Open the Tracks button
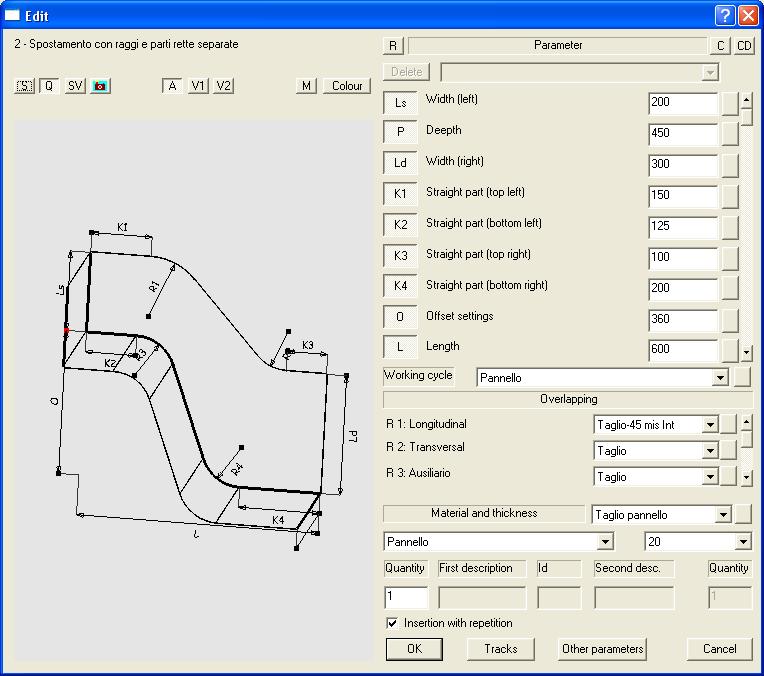The image size is (764, 676). click(x=501, y=649)
